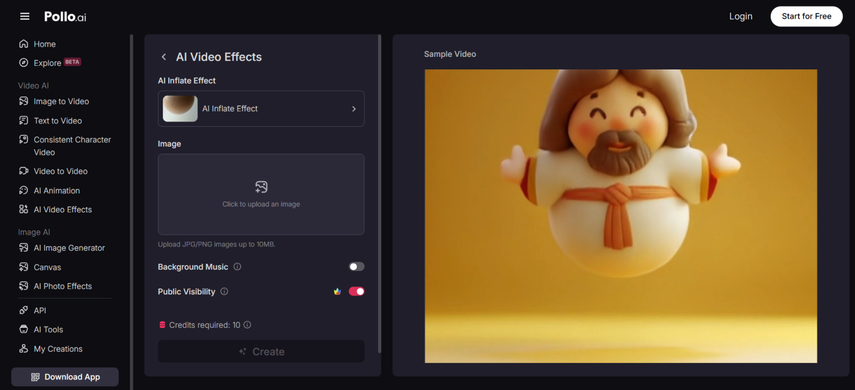Click the premium flame icon near visibility toggle
Image resolution: width=855 pixels, height=390 pixels.
tap(338, 291)
